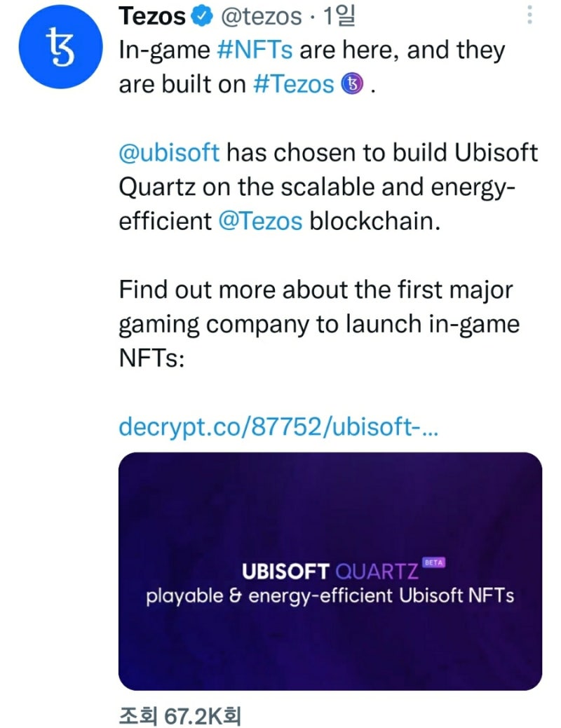561x728 pixels.
Task: Open the #Tezos hashtag
Action: coord(294,84)
